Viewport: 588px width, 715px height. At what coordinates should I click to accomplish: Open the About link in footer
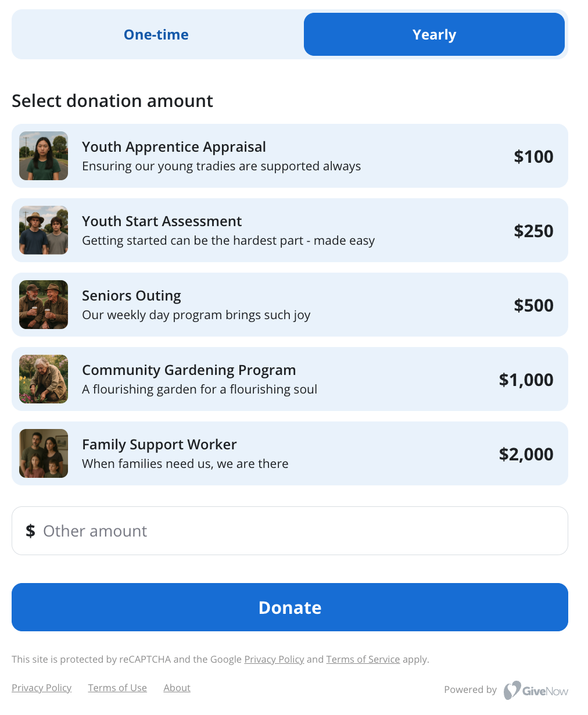(177, 688)
